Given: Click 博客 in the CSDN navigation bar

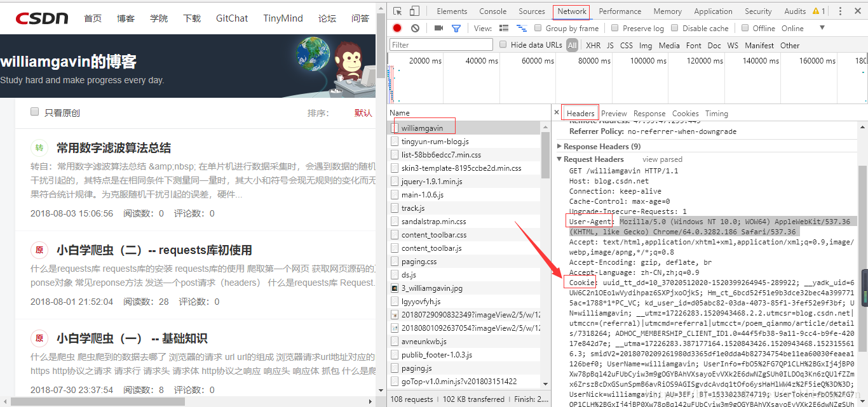Looking at the screenshot, I should [x=126, y=18].
